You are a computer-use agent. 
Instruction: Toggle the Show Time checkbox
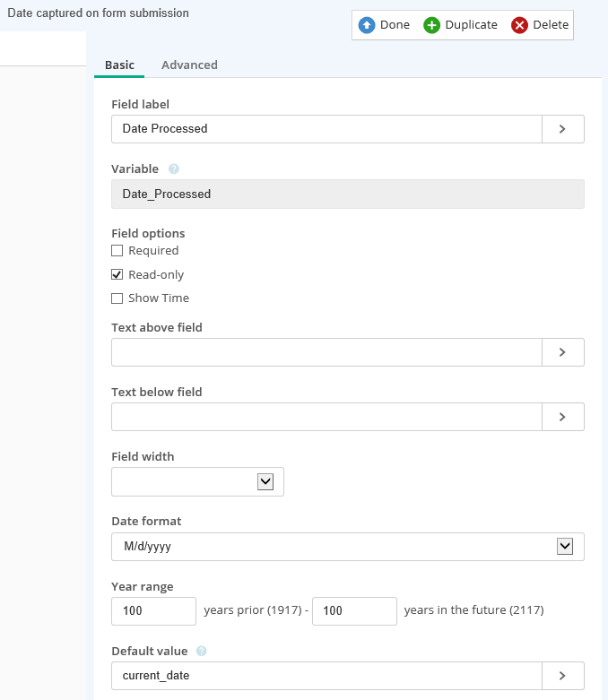117,298
